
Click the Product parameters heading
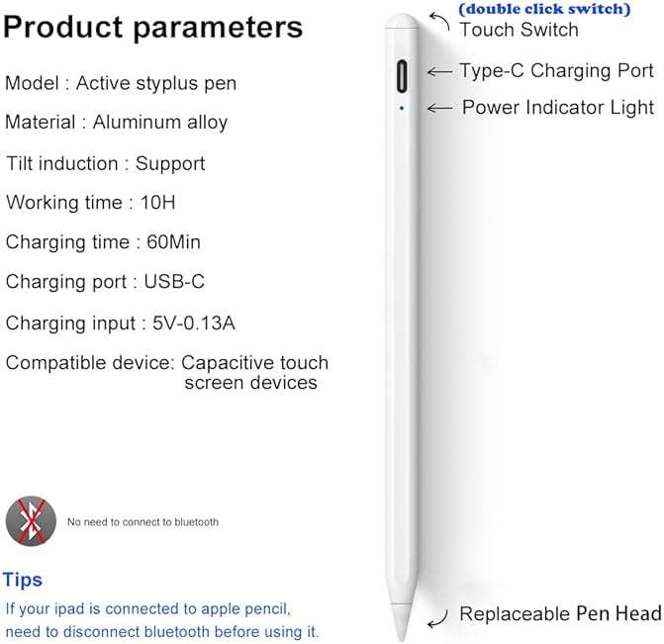click(152, 27)
